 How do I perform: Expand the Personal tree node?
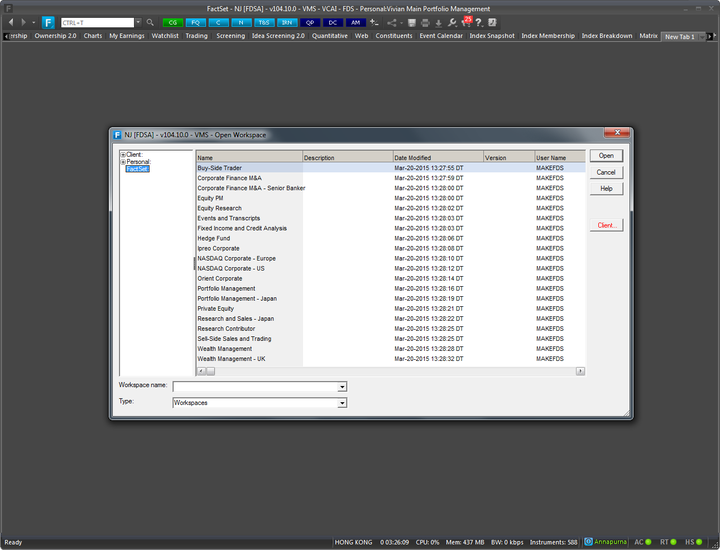(x=123, y=162)
